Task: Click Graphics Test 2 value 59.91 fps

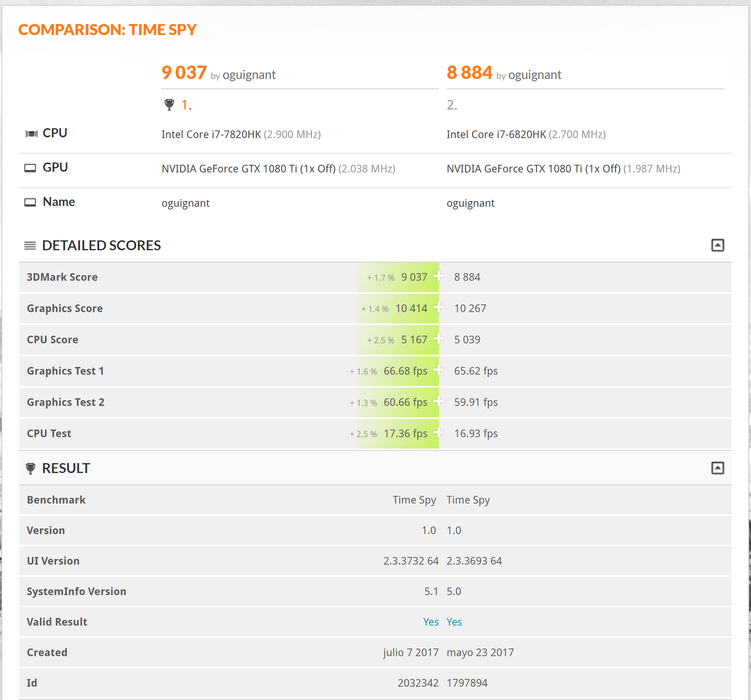Action: point(476,402)
